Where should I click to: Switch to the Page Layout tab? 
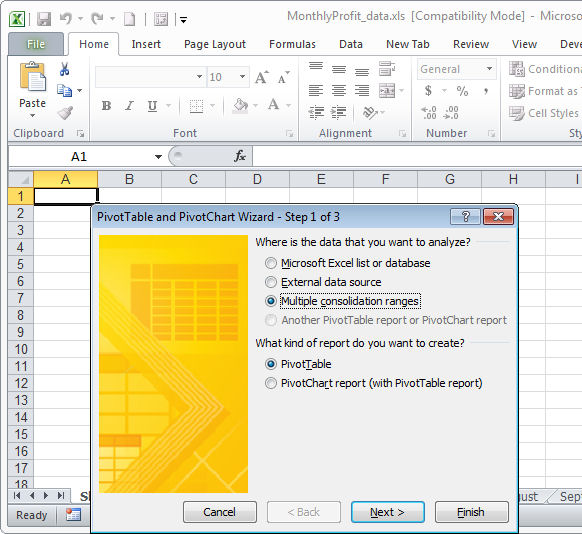click(215, 44)
